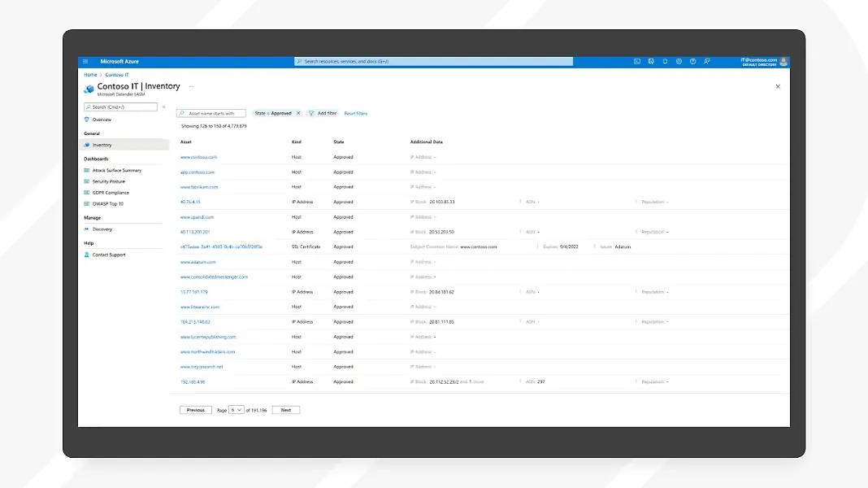
Task: Open the portal settings gear
Action: (x=679, y=62)
